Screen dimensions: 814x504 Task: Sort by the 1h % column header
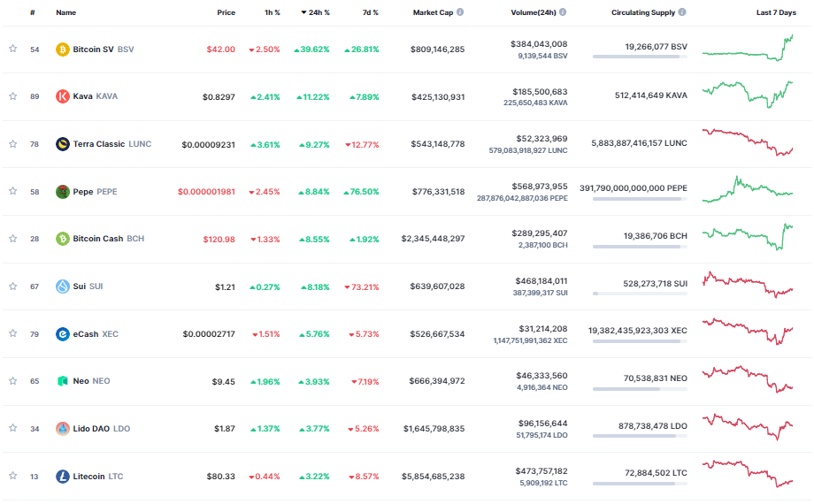point(272,12)
